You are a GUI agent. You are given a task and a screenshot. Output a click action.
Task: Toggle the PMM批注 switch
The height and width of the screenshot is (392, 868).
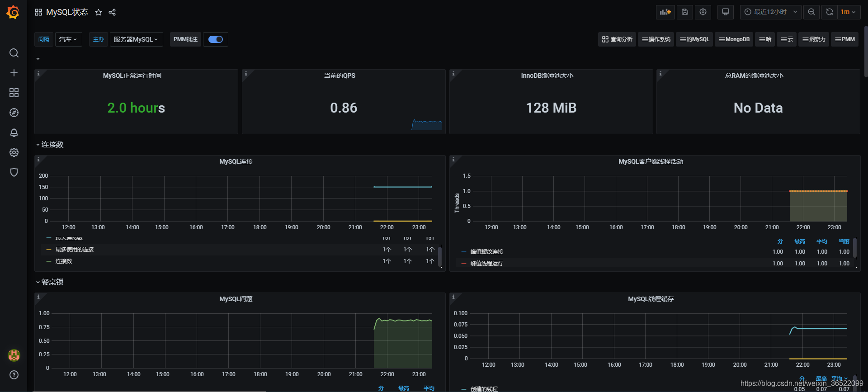point(216,39)
